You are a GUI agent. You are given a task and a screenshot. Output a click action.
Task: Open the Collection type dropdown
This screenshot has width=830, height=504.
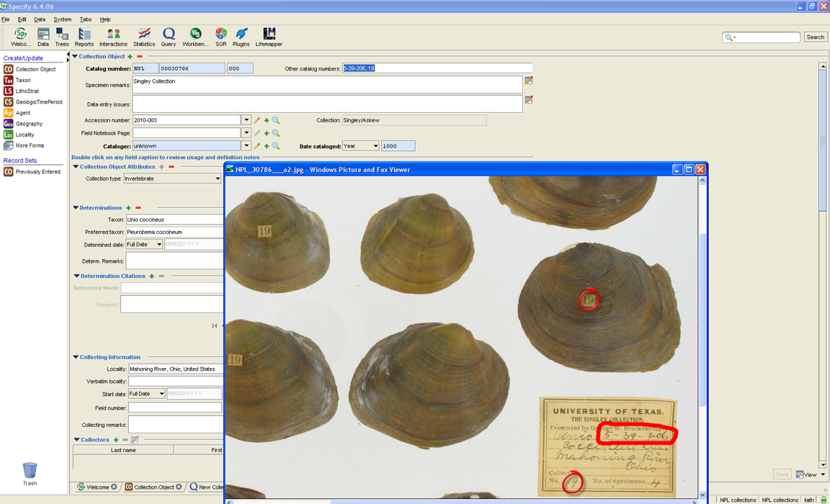point(218,179)
